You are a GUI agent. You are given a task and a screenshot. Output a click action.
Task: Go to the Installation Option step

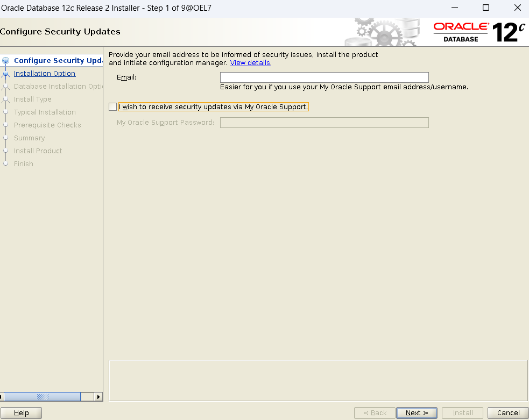(45, 74)
